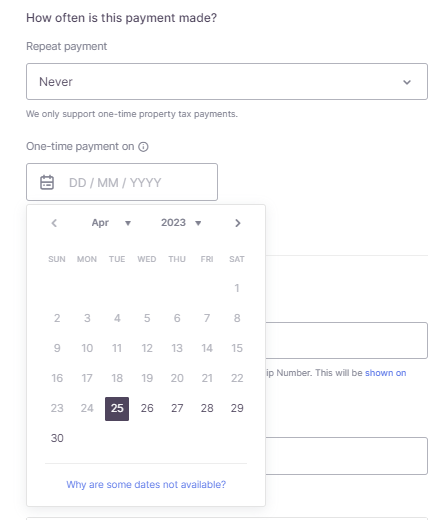Click the chevron in Never select box

[407, 82]
